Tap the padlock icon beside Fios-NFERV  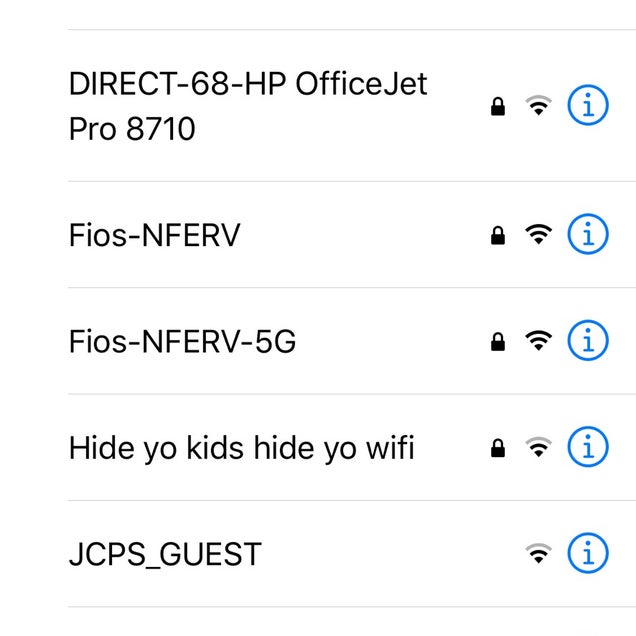497,236
